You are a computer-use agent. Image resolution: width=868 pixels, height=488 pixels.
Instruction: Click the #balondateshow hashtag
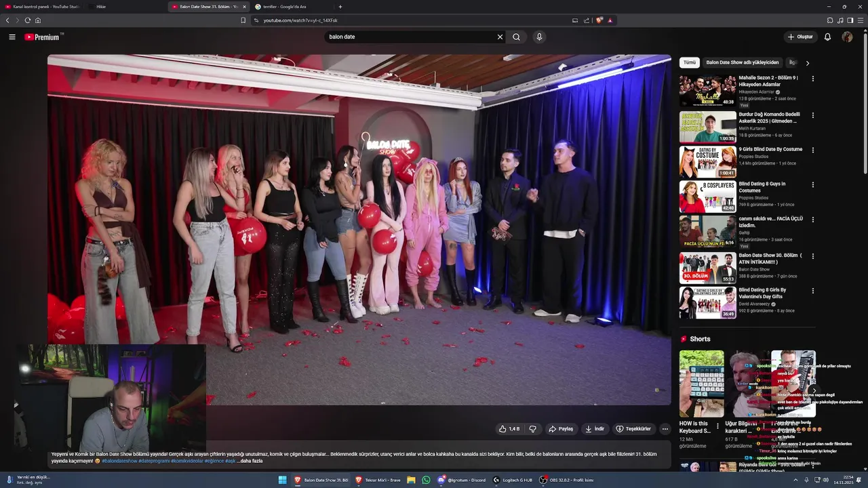tap(119, 461)
